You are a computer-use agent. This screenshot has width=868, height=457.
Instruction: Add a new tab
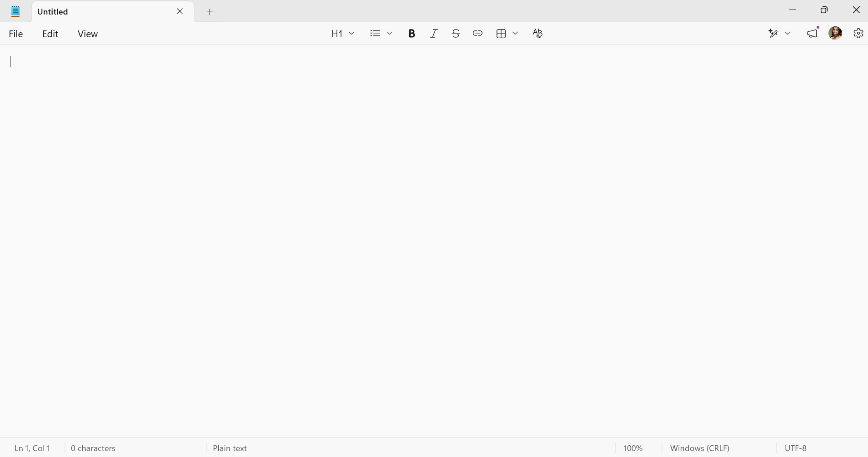pos(210,12)
